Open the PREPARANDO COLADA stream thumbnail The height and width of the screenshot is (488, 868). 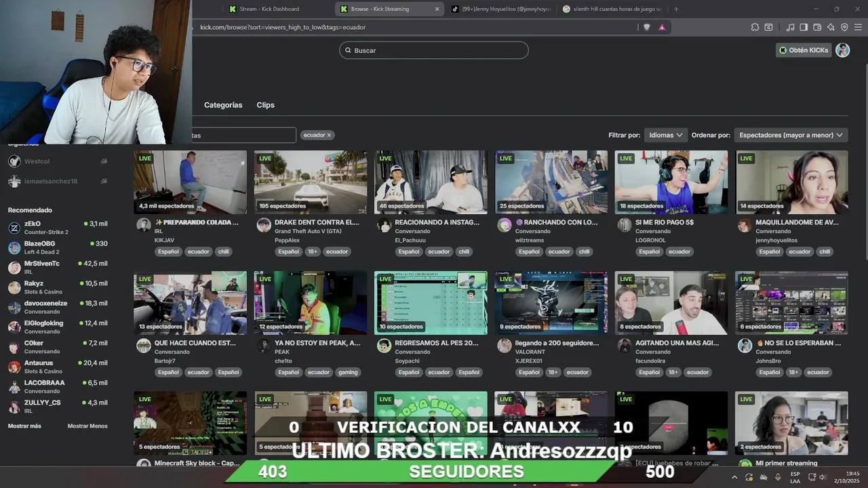(190, 182)
